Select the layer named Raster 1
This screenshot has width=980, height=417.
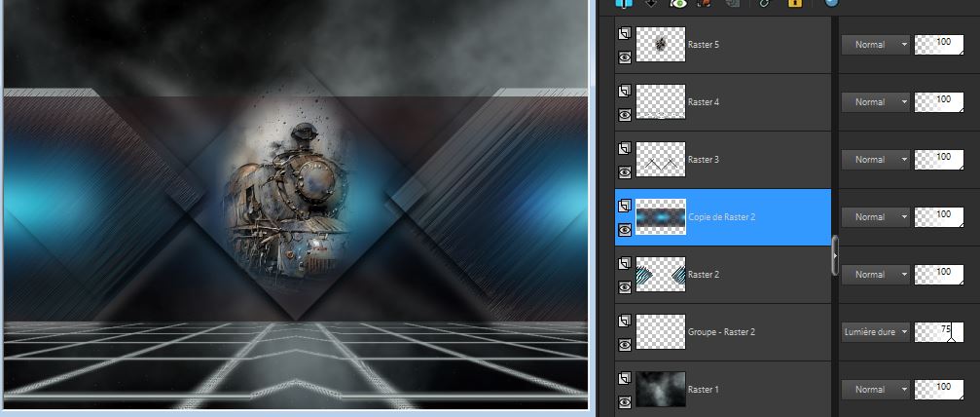pyautogui.click(x=703, y=390)
